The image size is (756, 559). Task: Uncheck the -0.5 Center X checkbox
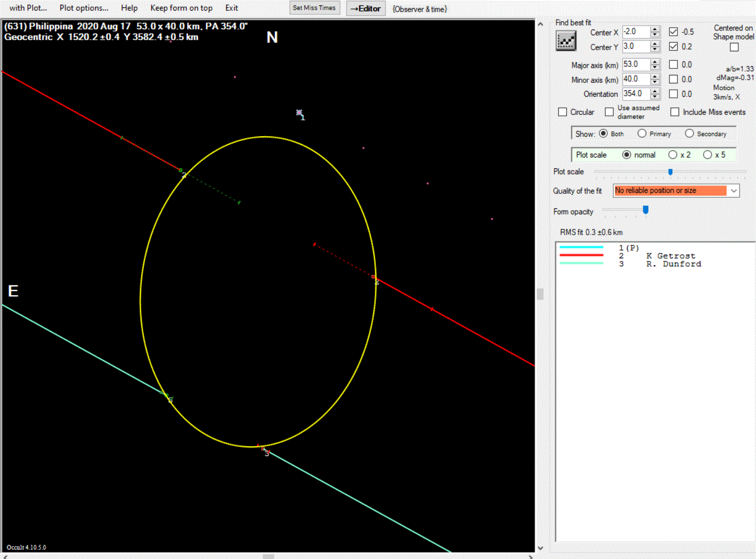tap(674, 32)
